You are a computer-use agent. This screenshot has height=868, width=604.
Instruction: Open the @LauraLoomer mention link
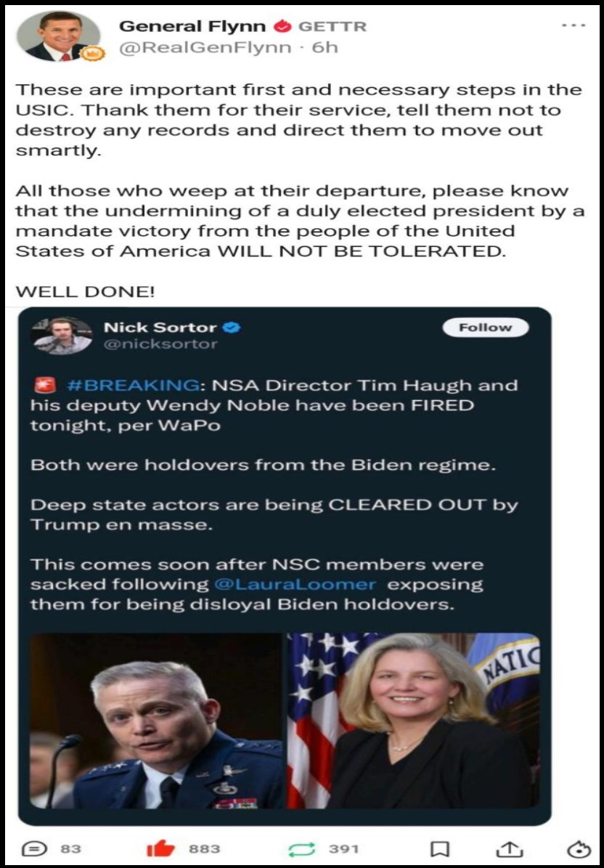point(293,584)
